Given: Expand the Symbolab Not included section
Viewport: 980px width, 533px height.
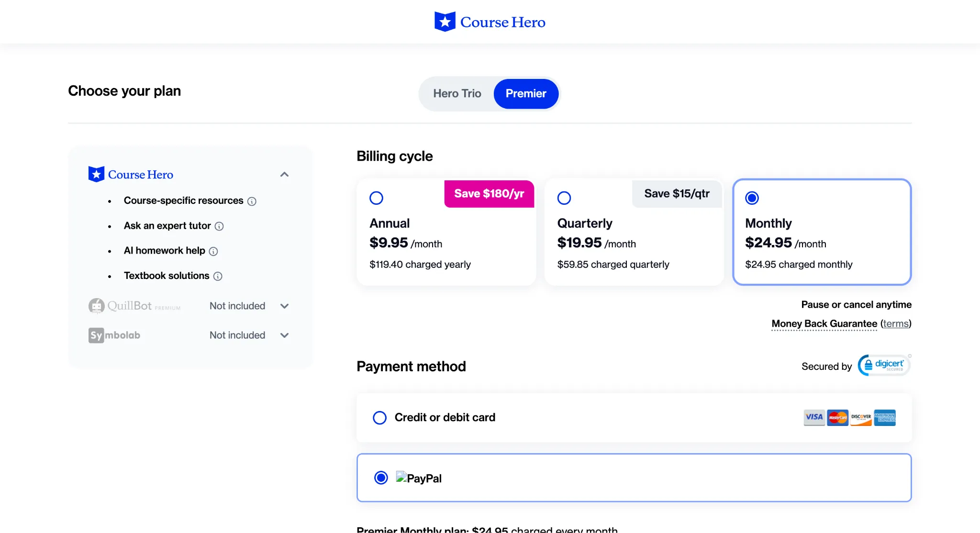Looking at the screenshot, I should click(x=284, y=335).
